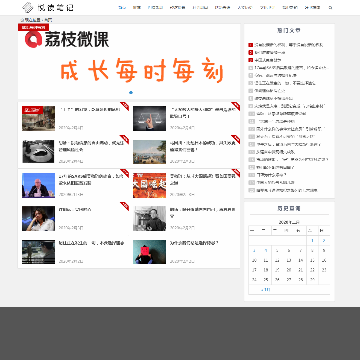Click the site logo in the header

48,7
